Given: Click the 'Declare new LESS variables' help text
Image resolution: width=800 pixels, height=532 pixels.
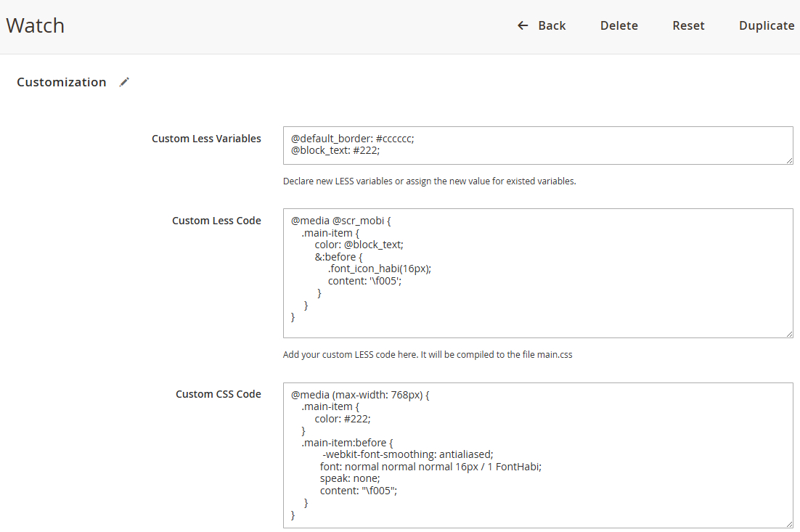Looking at the screenshot, I should tap(430, 181).
